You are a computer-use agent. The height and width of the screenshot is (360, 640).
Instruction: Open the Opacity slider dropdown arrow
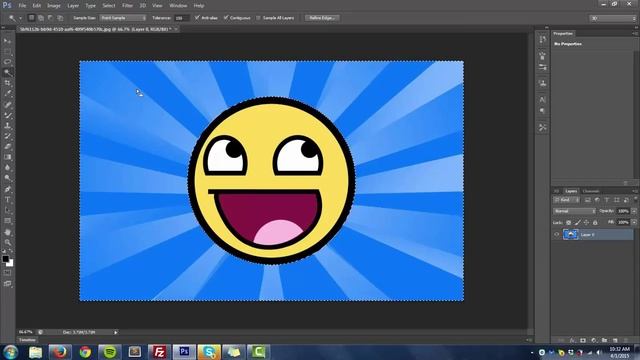tap(634, 211)
